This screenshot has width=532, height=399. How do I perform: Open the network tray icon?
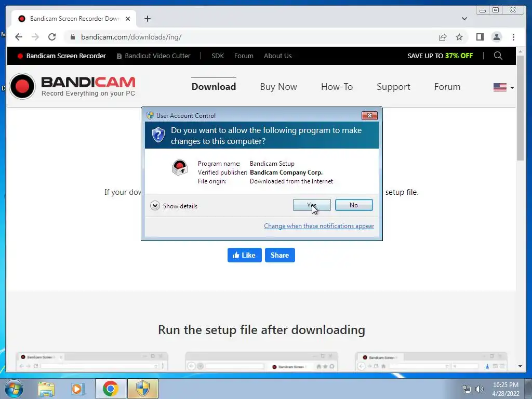pos(467,389)
